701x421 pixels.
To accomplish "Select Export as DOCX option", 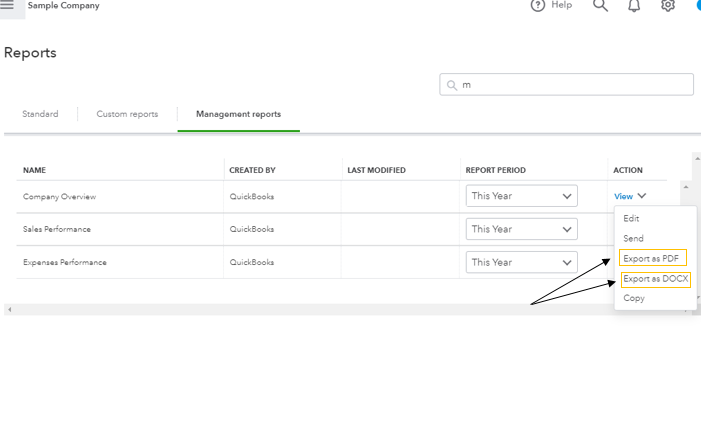I will point(655,279).
